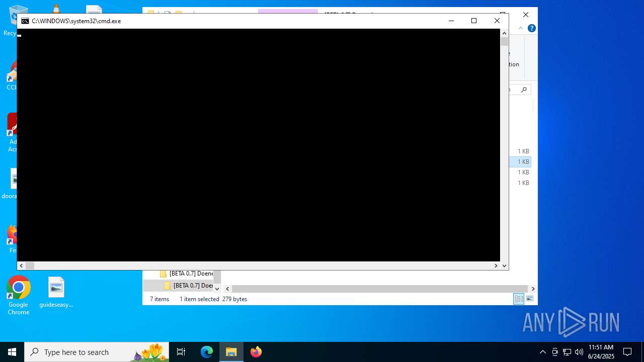Open the cmd.exe window system menu icon
644x362 pixels.
click(25, 21)
